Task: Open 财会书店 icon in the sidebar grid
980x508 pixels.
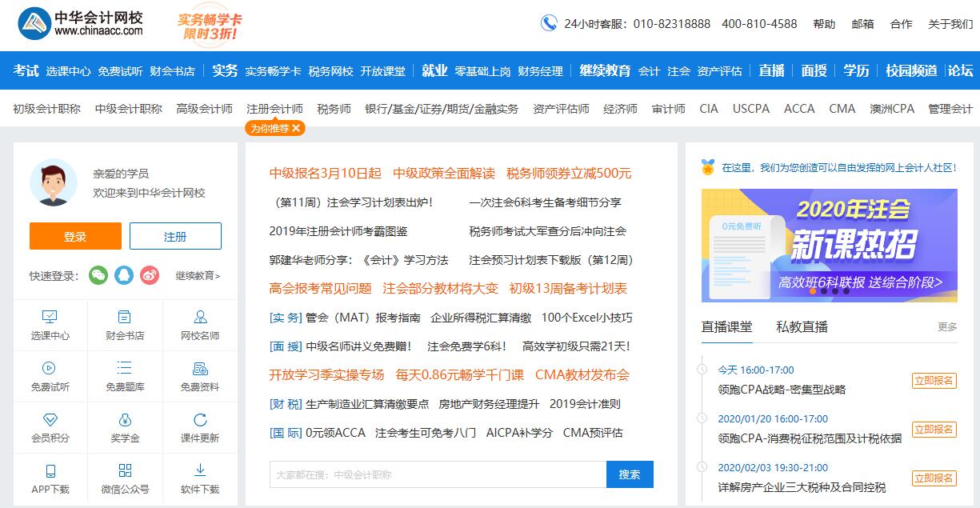Action: (125, 317)
